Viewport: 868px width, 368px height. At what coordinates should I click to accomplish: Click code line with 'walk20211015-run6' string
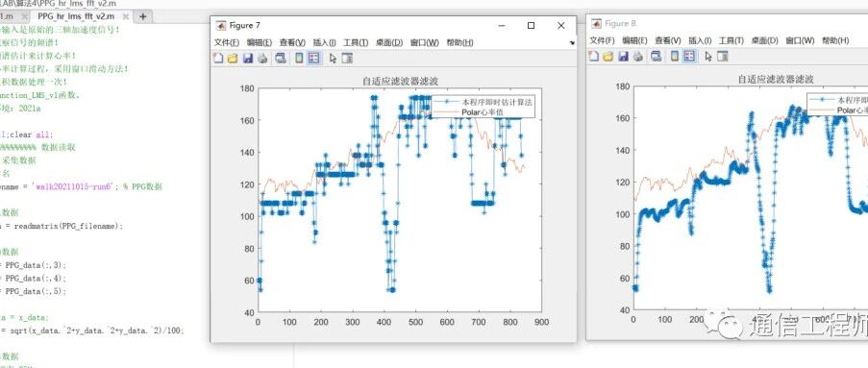(x=82, y=187)
